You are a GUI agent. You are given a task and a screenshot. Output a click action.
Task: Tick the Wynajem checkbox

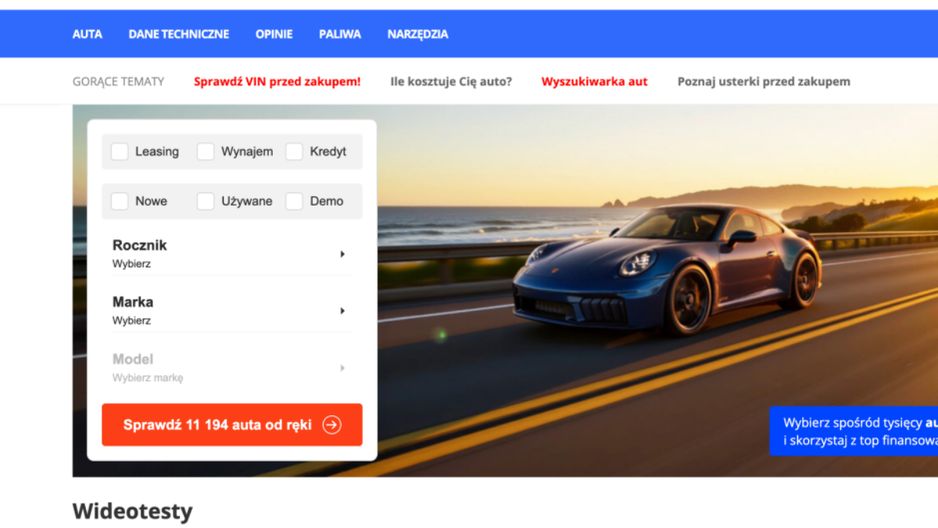(x=205, y=151)
